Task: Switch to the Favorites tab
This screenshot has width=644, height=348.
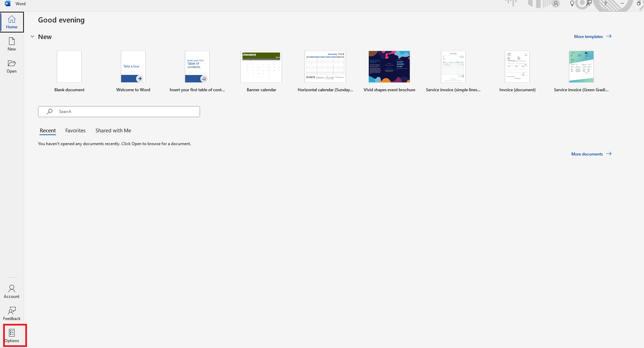Action: point(75,130)
